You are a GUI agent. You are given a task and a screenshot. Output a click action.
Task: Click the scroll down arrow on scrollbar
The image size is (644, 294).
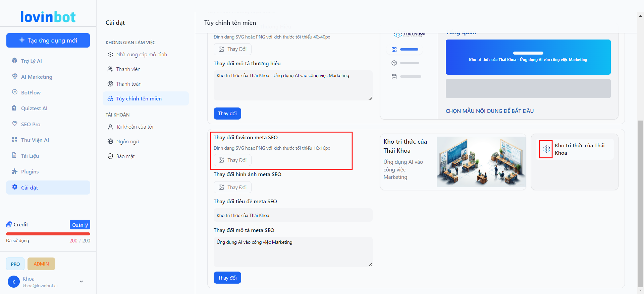click(640, 291)
